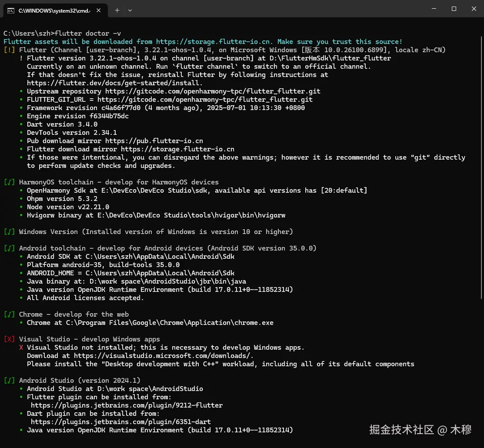Click 'HarmonyOS toolchain - develop for HarmonyOS devices' heading
Screen dimensions: 484x448
119,182
